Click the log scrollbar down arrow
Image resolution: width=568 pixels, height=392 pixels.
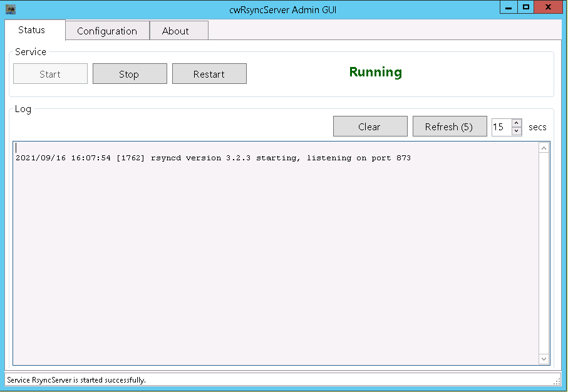(544, 359)
